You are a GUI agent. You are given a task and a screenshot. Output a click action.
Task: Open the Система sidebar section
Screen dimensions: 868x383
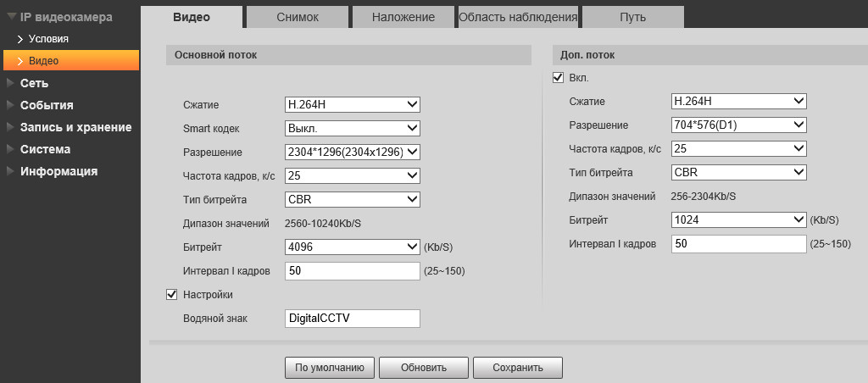[45, 149]
